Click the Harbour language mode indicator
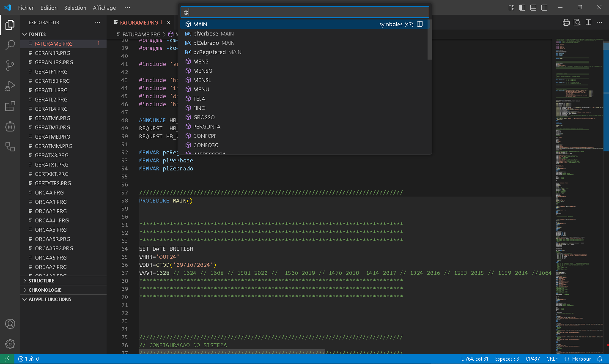609x364 pixels. coord(581,359)
